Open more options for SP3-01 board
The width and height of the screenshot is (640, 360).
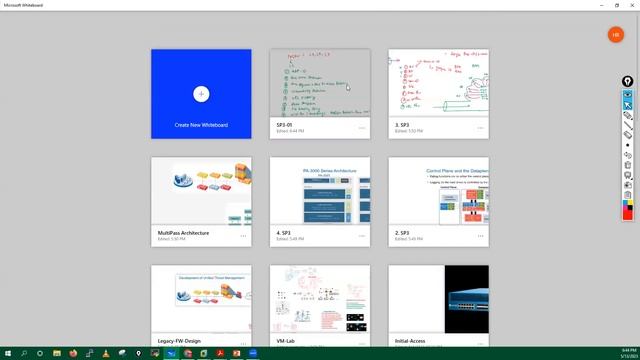coord(362,128)
